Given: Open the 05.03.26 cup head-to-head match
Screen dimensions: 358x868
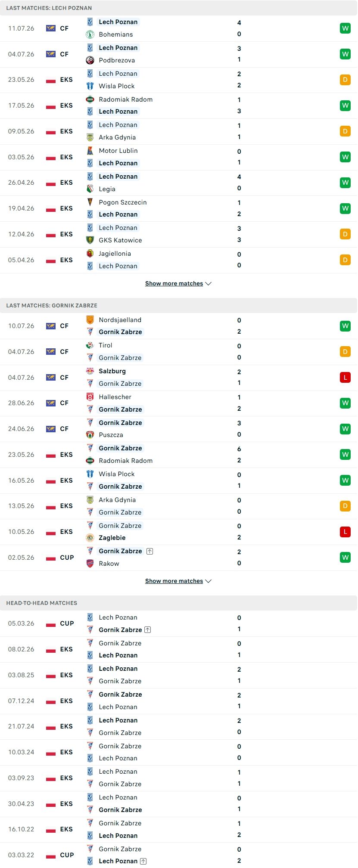Looking at the screenshot, I should pyautogui.click(x=179, y=623).
